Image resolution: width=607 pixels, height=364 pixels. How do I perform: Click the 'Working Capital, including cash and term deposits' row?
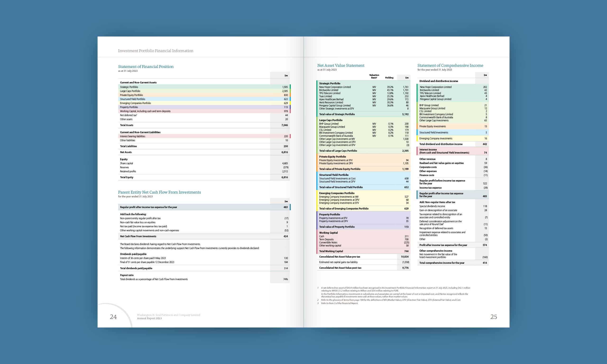coord(204,111)
